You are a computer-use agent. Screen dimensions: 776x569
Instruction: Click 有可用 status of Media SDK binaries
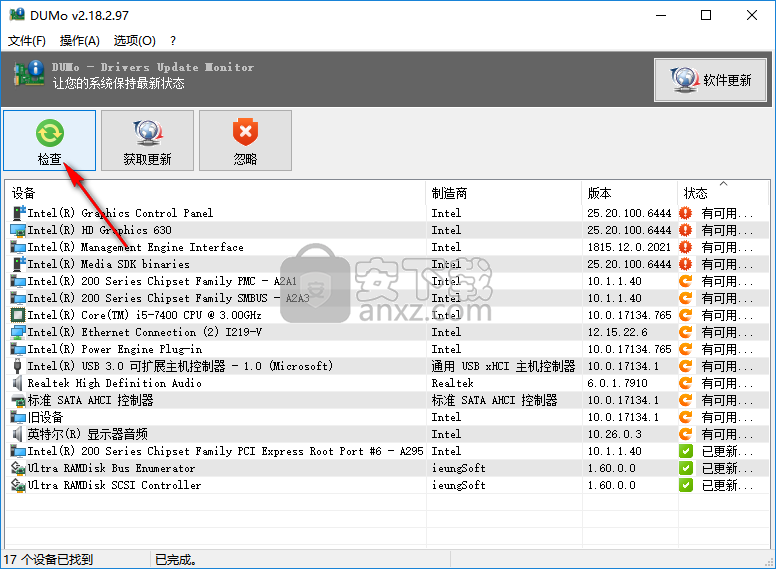pyautogui.click(x=727, y=264)
